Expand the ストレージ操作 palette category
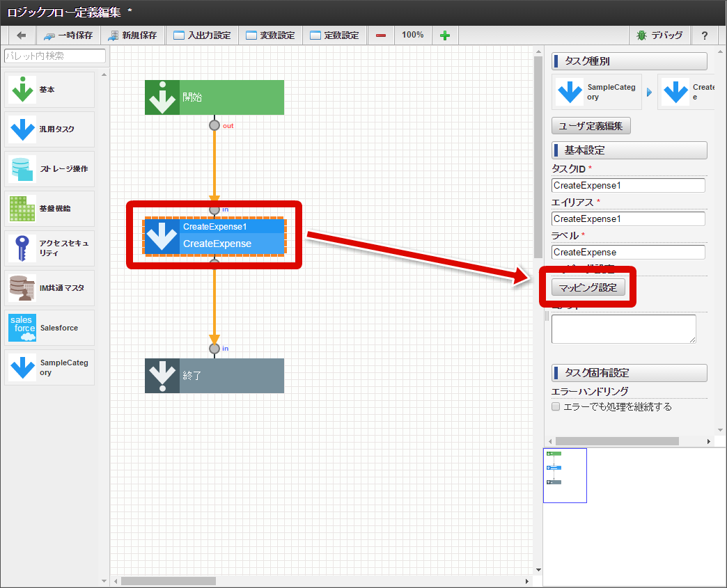This screenshot has width=727, height=588. (x=49, y=169)
